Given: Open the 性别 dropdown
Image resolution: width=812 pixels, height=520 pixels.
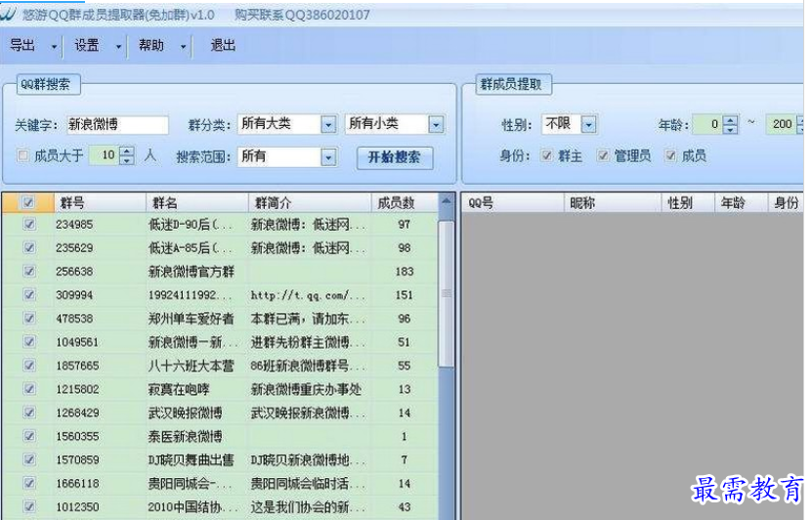Looking at the screenshot, I should (x=589, y=124).
